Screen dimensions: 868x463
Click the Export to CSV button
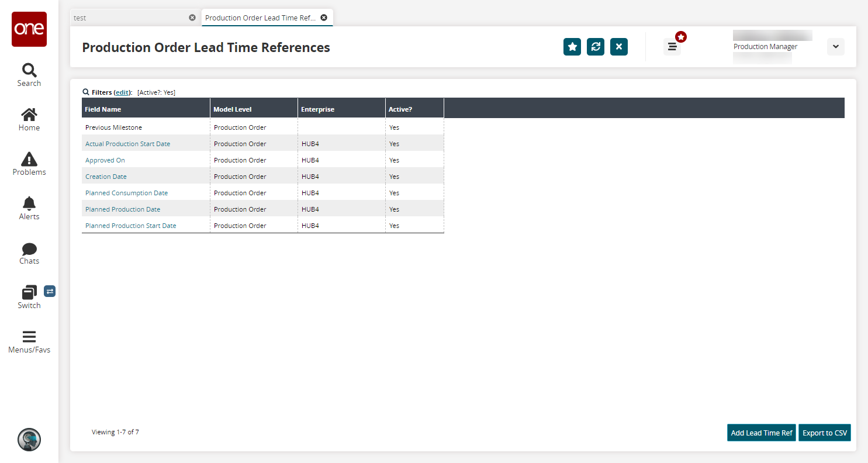tap(825, 433)
